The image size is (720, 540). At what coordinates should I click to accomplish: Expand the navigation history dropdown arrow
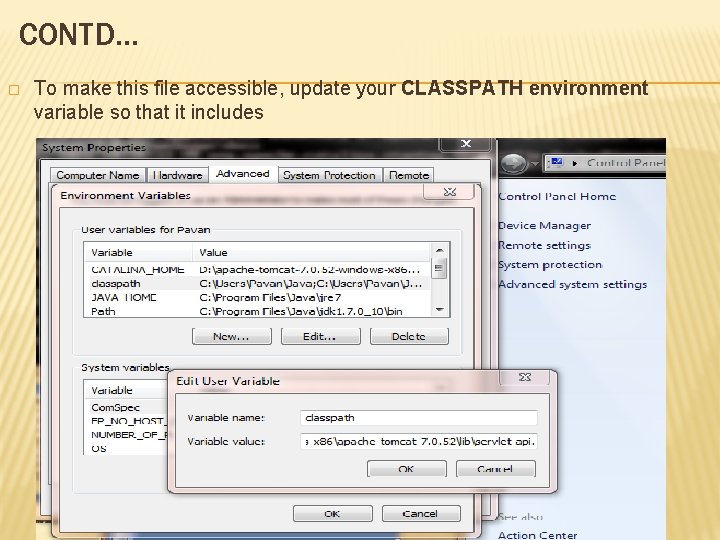(x=534, y=164)
